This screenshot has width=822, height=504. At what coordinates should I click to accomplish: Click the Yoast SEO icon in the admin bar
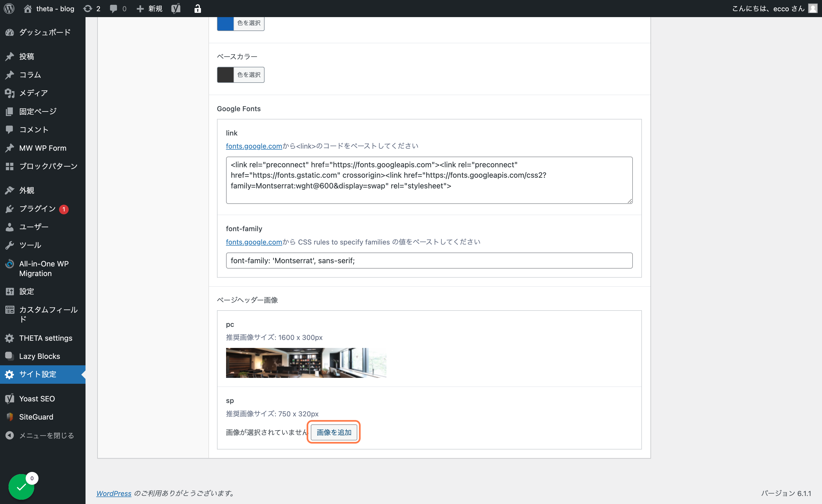(176, 9)
